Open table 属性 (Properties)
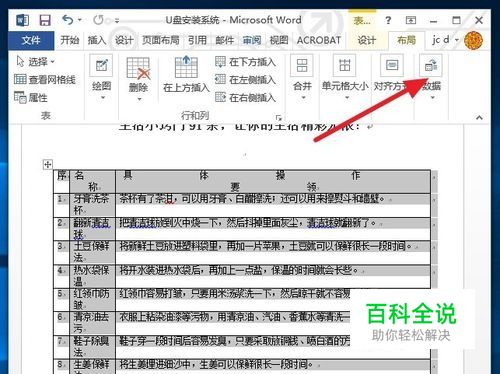 pos(31,97)
